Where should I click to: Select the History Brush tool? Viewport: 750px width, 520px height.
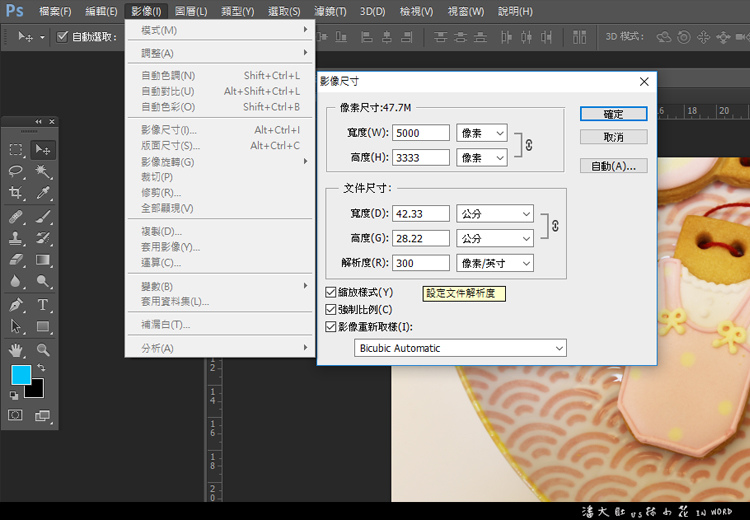coord(43,238)
